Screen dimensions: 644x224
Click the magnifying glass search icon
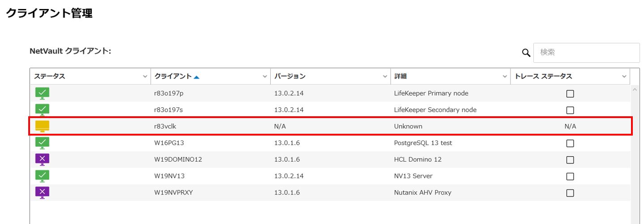click(x=527, y=53)
